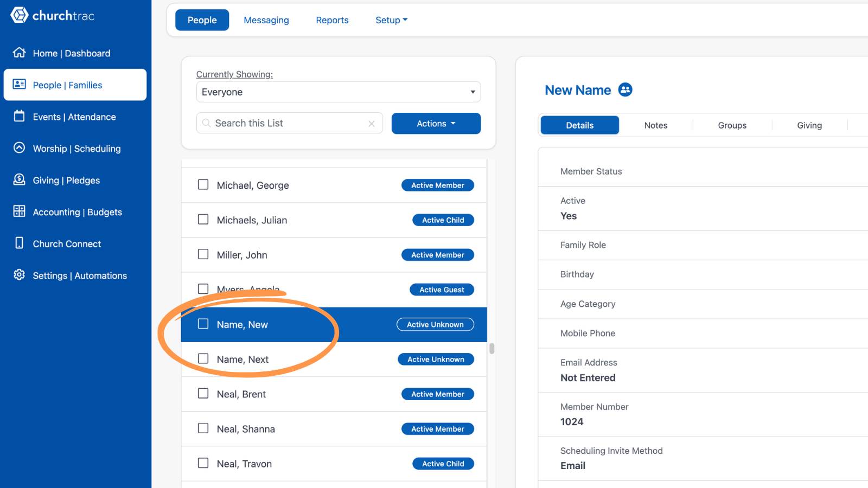Go to Worship | Scheduling text link

(x=77, y=149)
